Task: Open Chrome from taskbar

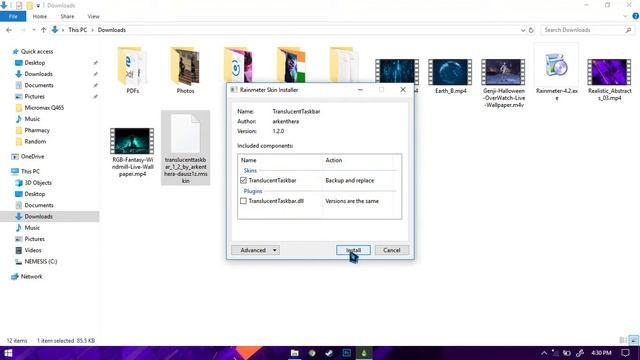Action: [x=312, y=353]
